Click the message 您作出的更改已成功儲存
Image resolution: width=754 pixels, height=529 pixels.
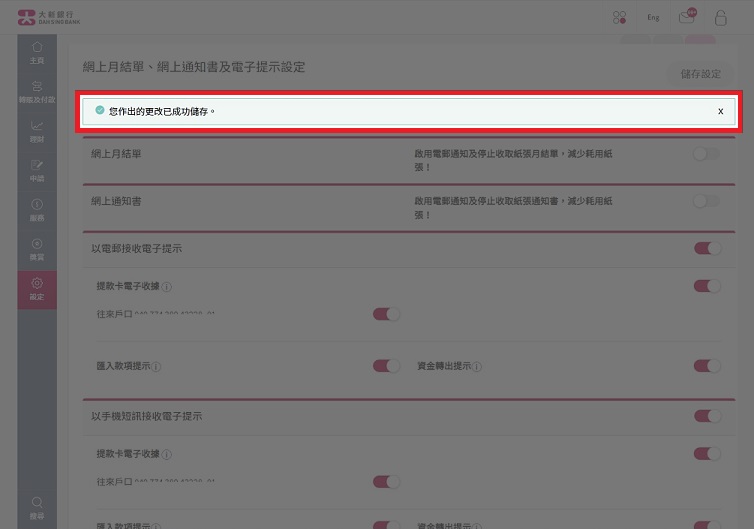pos(162,111)
